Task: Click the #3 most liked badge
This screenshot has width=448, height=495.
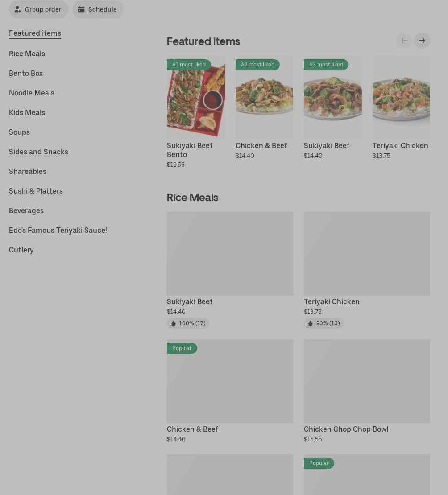Action: pos(326,65)
